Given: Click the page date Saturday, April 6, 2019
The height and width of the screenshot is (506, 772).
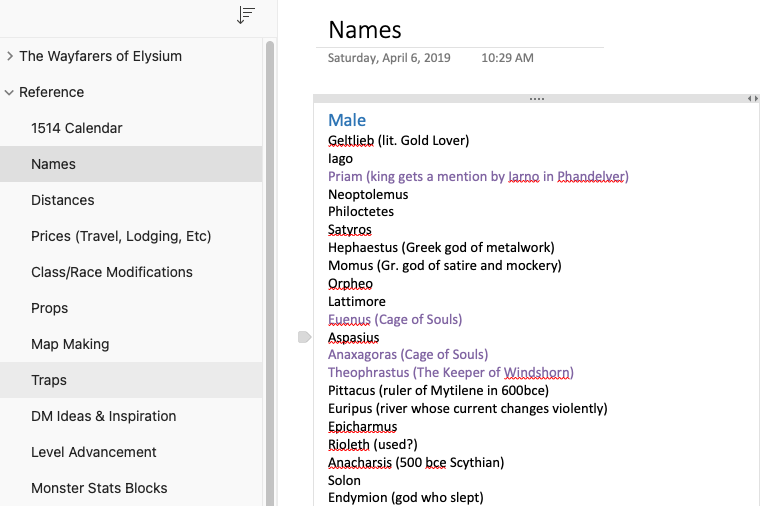Looking at the screenshot, I should (389, 58).
